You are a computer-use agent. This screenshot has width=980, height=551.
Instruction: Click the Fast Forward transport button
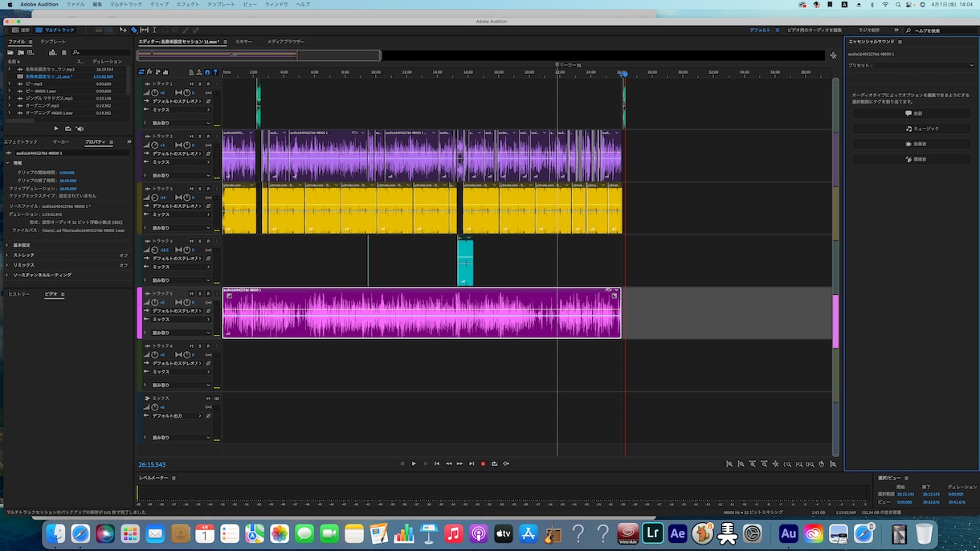(460, 463)
